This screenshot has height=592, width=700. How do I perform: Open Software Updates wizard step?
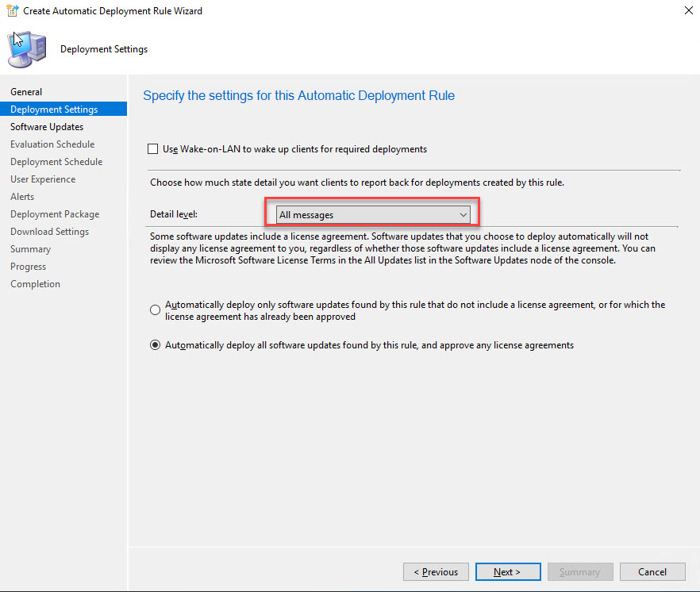click(x=47, y=127)
